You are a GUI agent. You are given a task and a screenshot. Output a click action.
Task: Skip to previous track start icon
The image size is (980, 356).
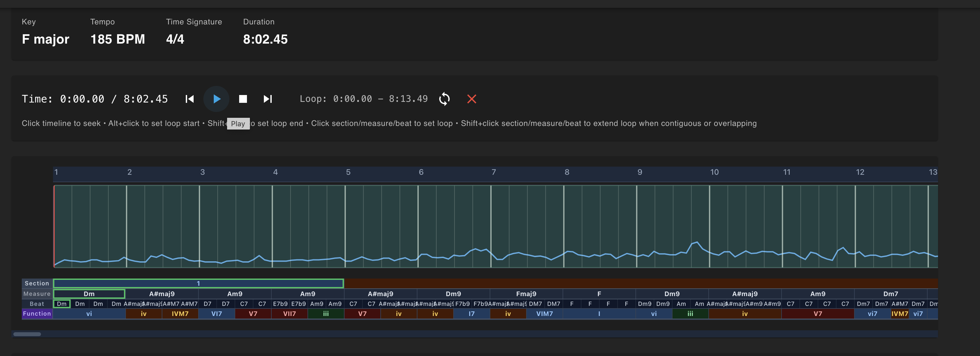pos(189,99)
